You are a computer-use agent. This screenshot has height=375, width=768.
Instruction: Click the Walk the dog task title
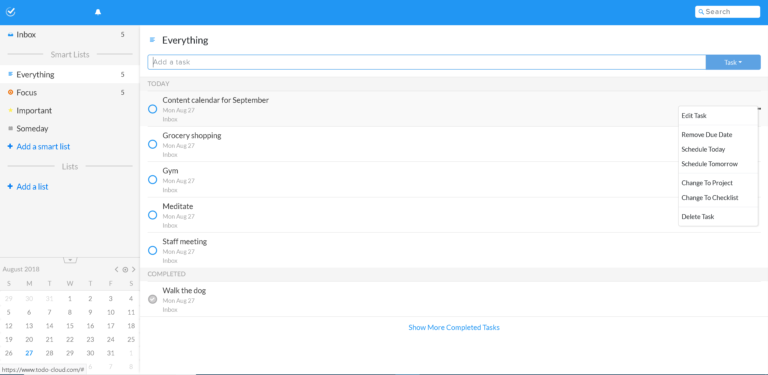pos(184,290)
